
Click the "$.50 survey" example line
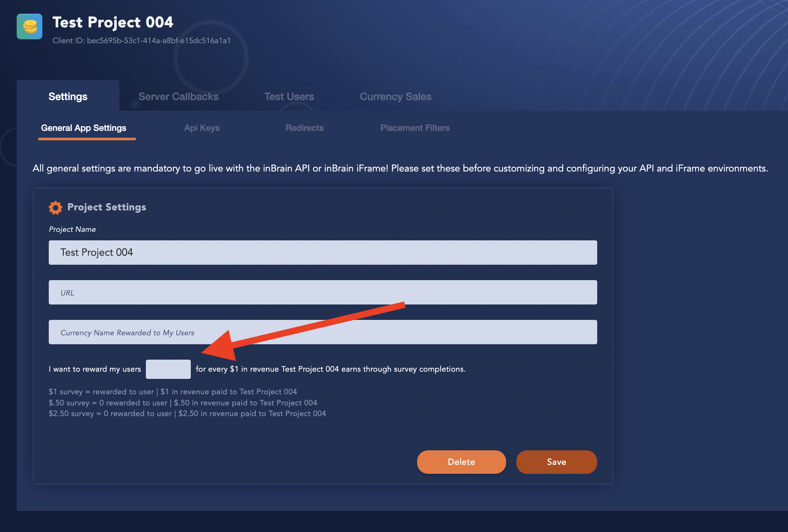(183, 403)
